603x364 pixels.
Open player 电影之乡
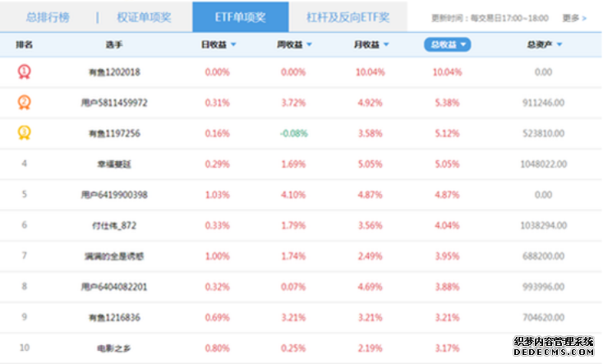114,348
